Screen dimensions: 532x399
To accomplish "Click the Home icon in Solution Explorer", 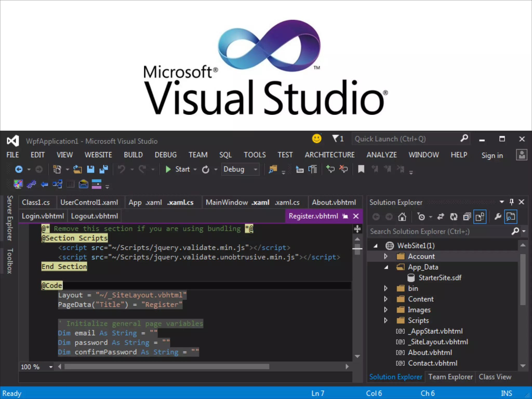I will click(402, 217).
